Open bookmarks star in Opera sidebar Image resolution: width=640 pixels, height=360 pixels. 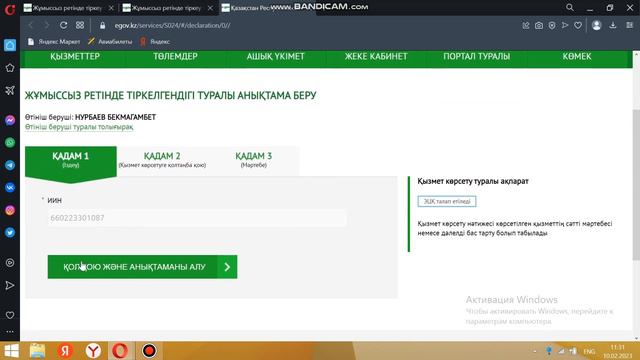10,68
